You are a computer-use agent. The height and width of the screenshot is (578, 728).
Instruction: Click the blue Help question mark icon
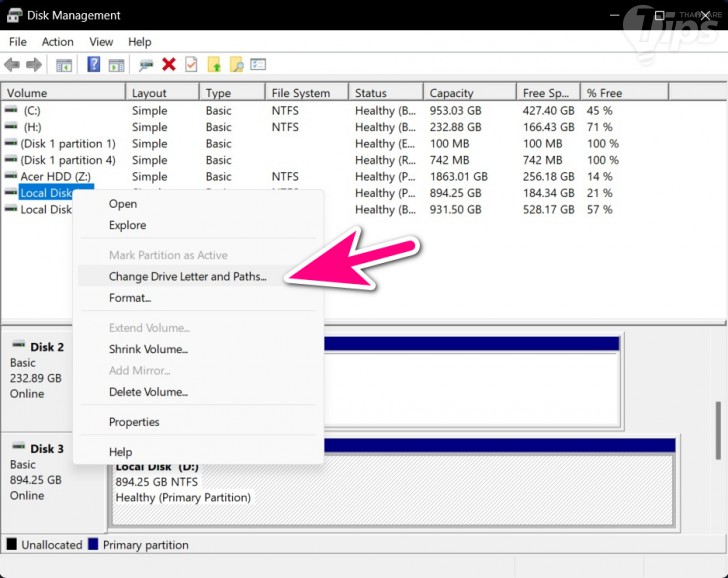(93, 65)
